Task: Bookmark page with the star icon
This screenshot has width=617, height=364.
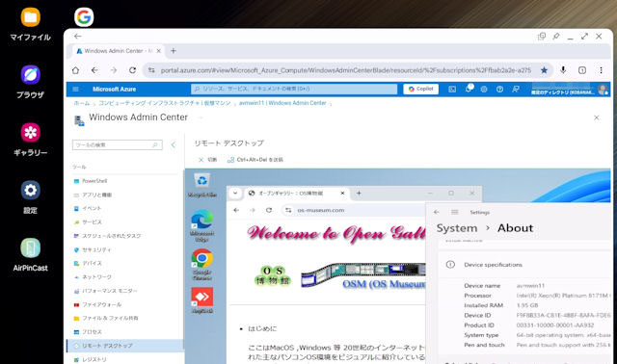Action: point(544,70)
